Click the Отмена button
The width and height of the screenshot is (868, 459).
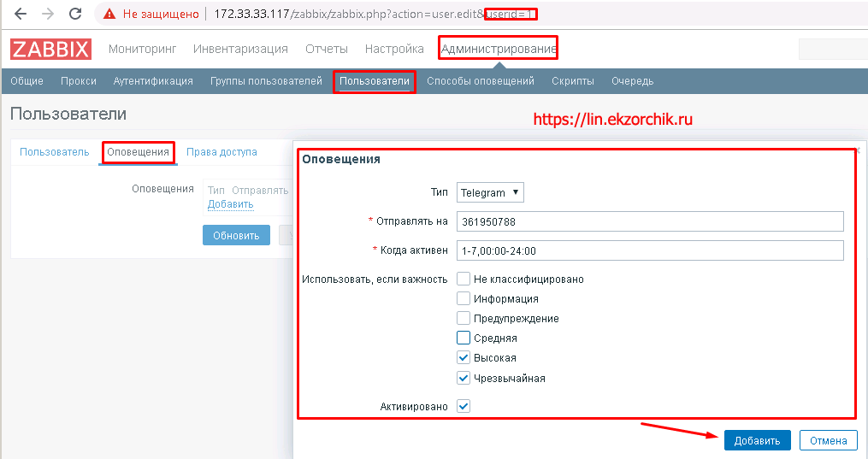click(828, 440)
